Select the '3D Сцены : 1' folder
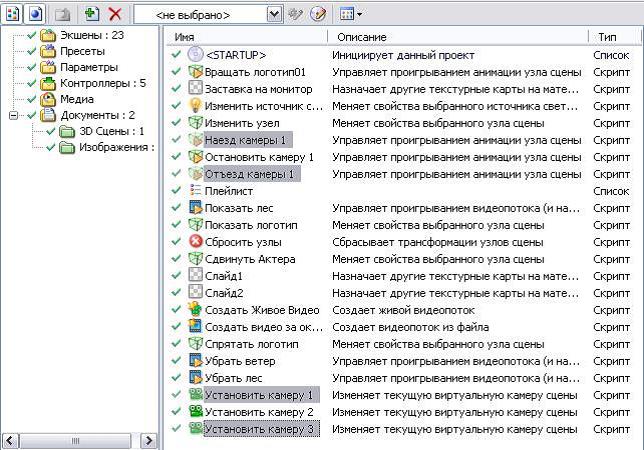 (112, 131)
